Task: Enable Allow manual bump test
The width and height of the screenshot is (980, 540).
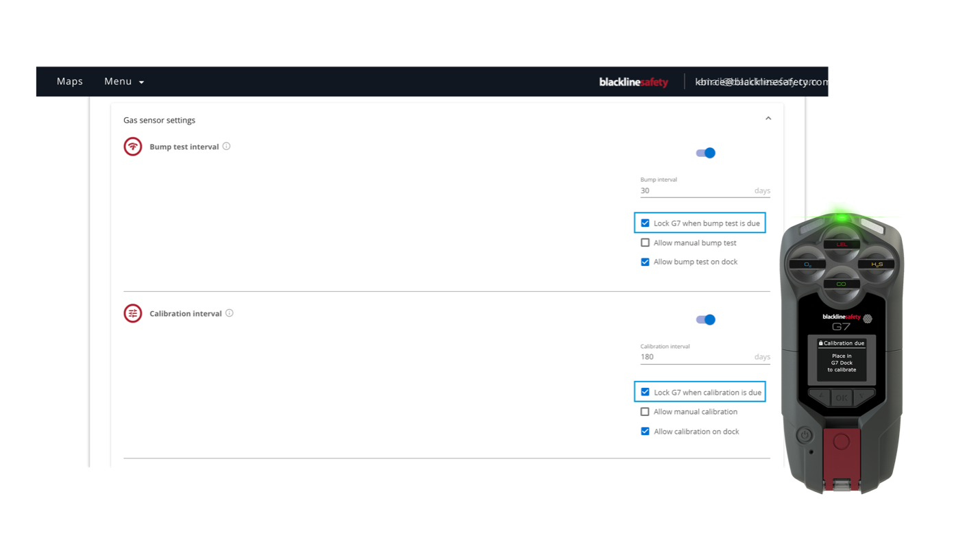Action: 645,243
